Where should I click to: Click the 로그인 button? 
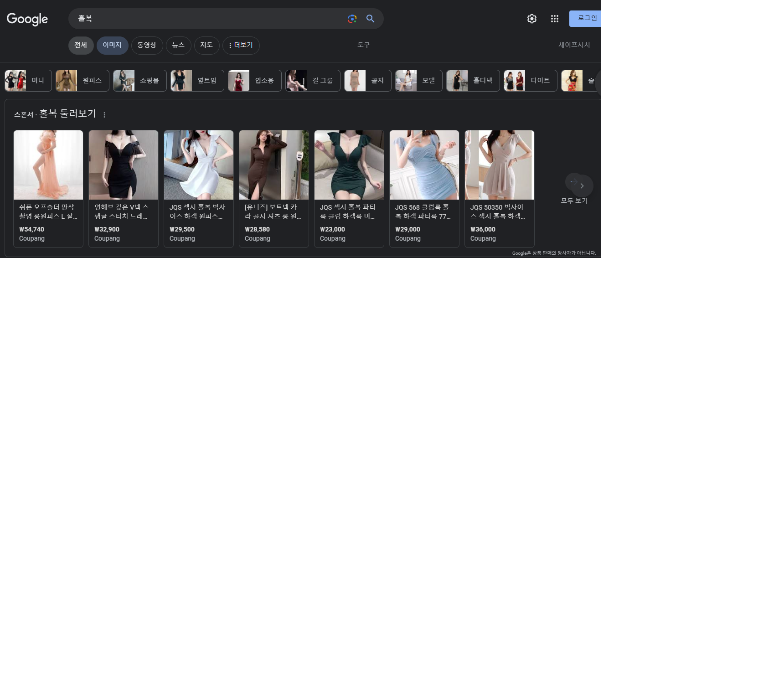[x=585, y=19]
